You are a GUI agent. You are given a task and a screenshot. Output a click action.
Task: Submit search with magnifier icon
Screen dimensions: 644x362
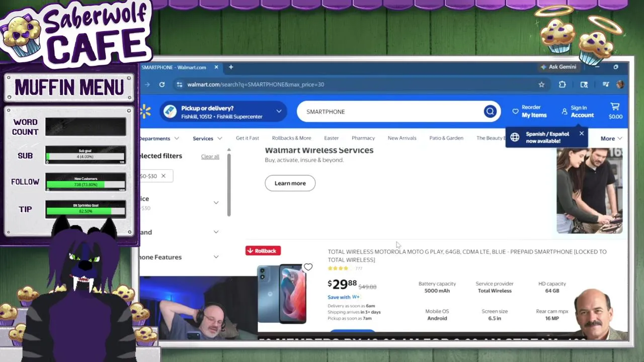coord(490,112)
